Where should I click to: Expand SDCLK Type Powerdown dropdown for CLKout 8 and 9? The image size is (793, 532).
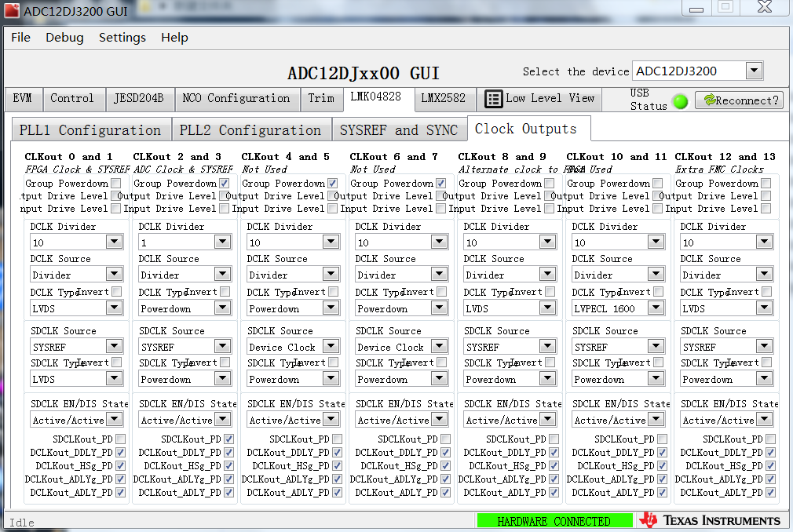click(548, 378)
